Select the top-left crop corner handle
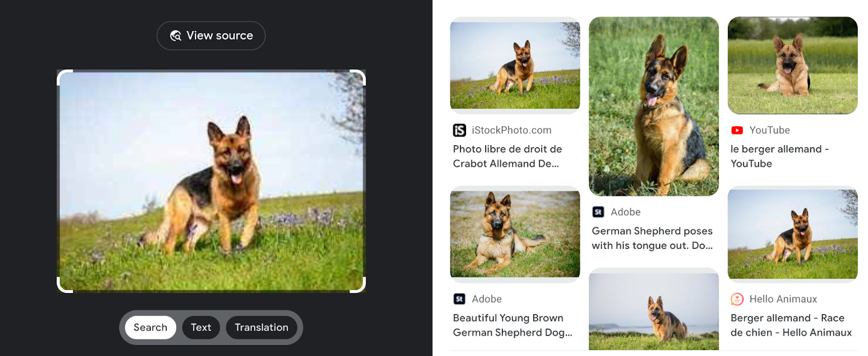The image size is (868, 356). [64, 77]
